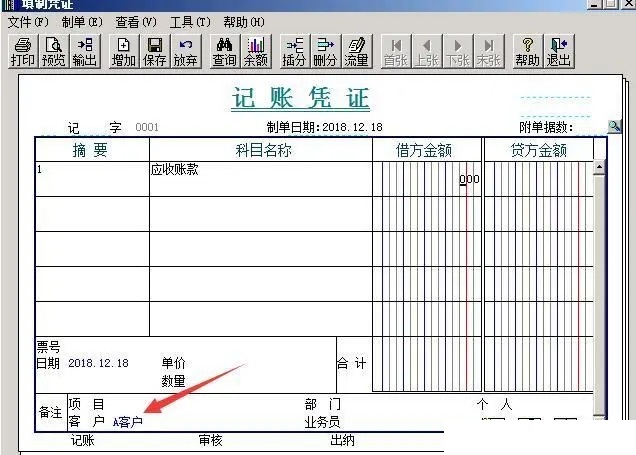Open the 帮助(H) menu

tap(244, 22)
